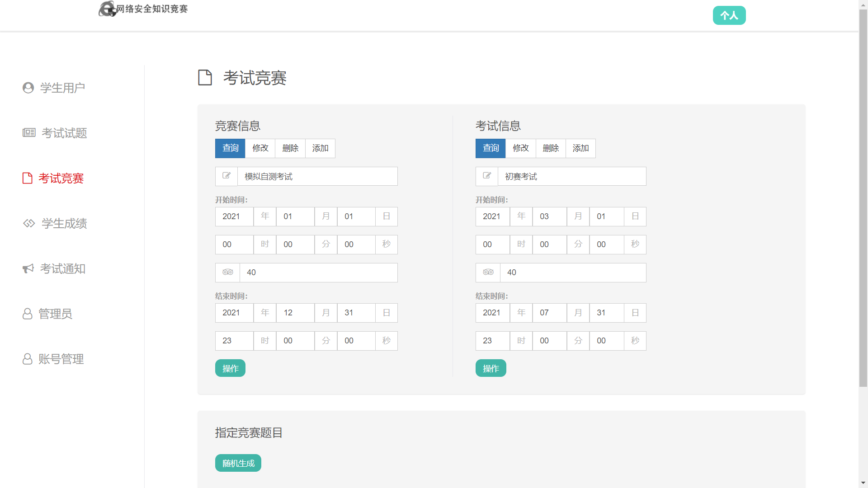Screen dimensions: 868x488
Task: Click the 随机生成 button
Action: click(x=238, y=463)
